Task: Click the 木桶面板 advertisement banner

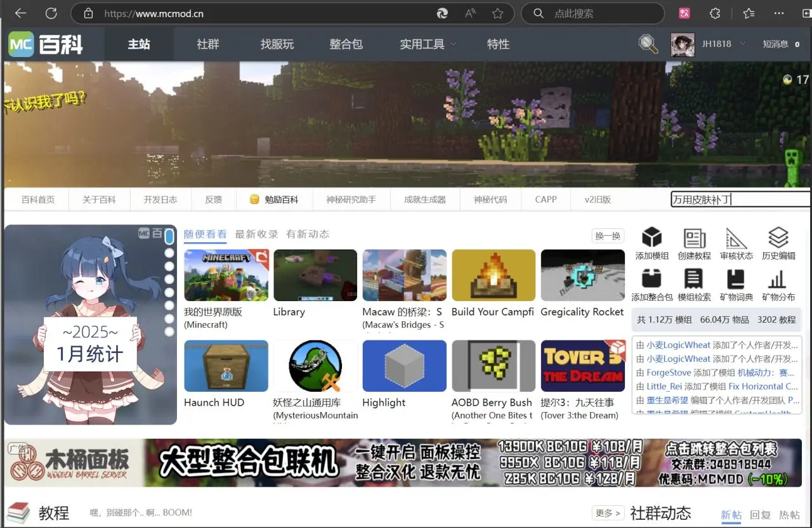Action: (x=403, y=463)
